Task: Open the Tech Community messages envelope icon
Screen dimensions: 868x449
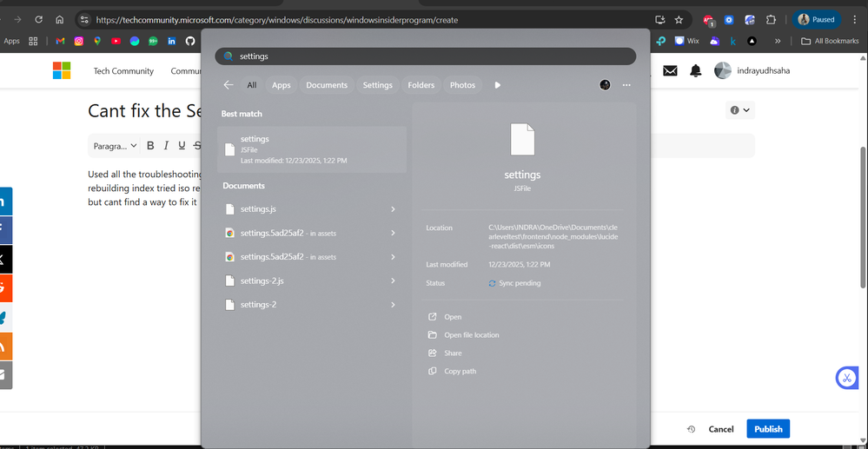Action: pyautogui.click(x=670, y=70)
